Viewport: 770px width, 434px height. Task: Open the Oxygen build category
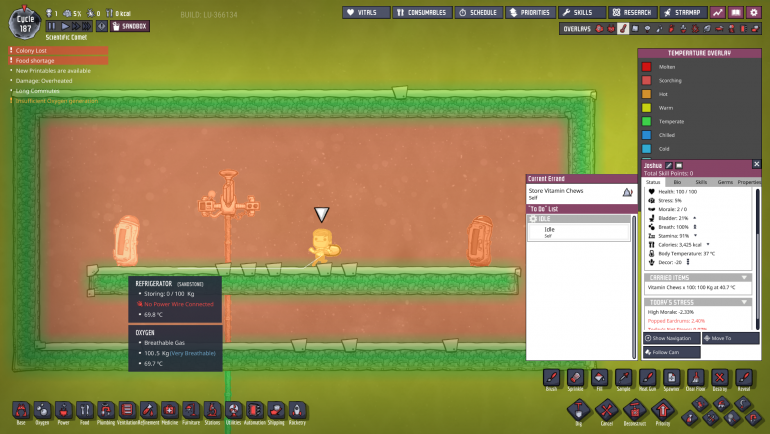43,410
